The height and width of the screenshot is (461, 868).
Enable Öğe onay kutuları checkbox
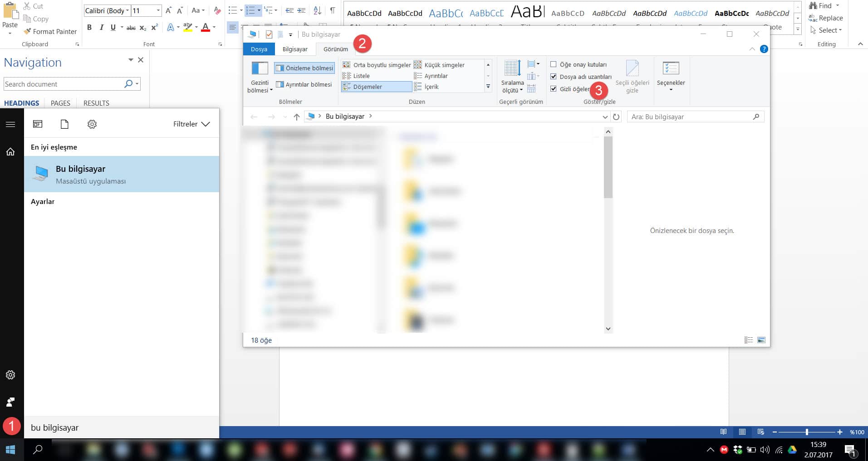554,64
